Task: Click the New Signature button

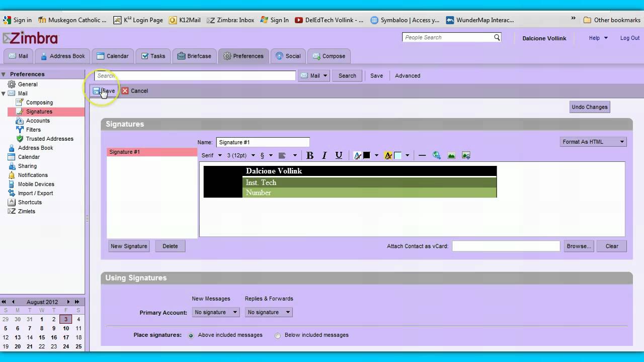Action: [x=129, y=246]
